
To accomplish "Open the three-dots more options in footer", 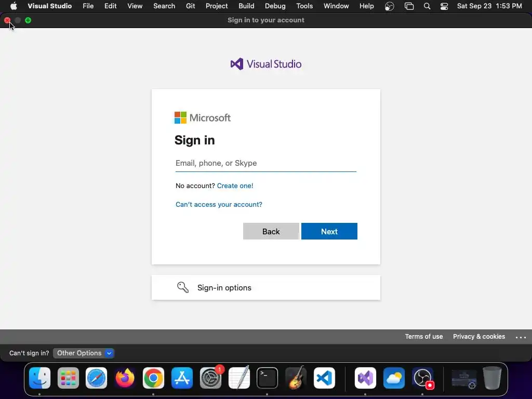I will click(x=521, y=337).
